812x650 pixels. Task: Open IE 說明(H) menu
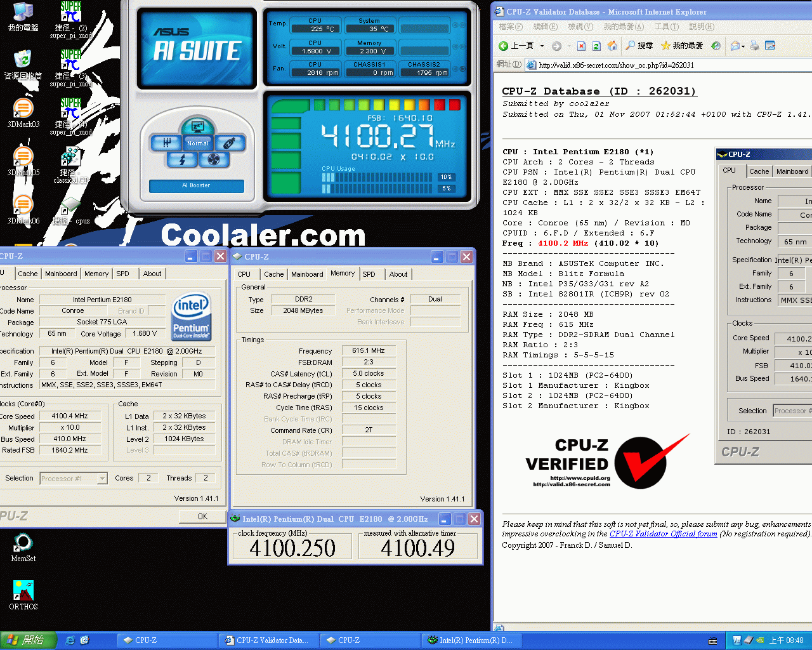(702, 27)
